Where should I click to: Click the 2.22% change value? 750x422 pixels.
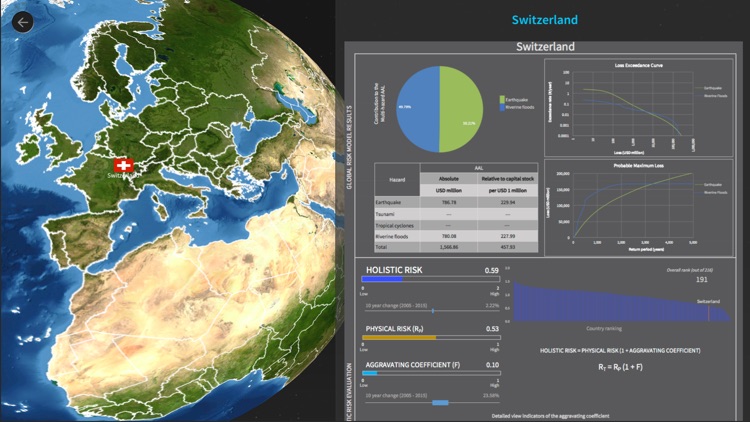[x=492, y=305]
